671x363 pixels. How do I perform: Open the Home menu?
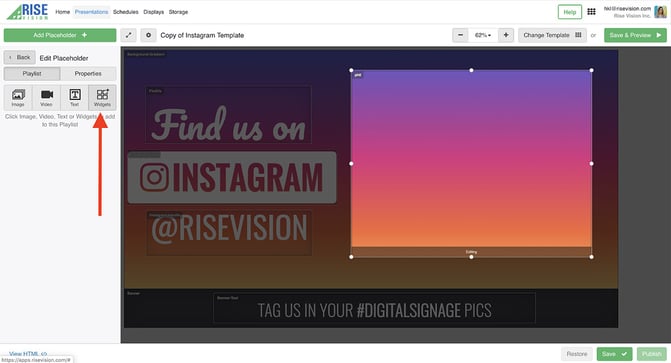coord(62,12)
